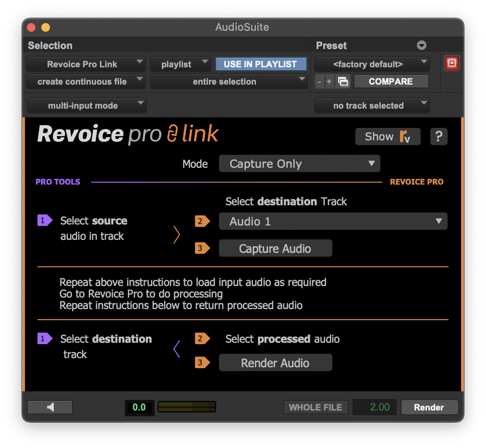Click the input level meter bar
486x448 pixels.
[x=186, y=407]
